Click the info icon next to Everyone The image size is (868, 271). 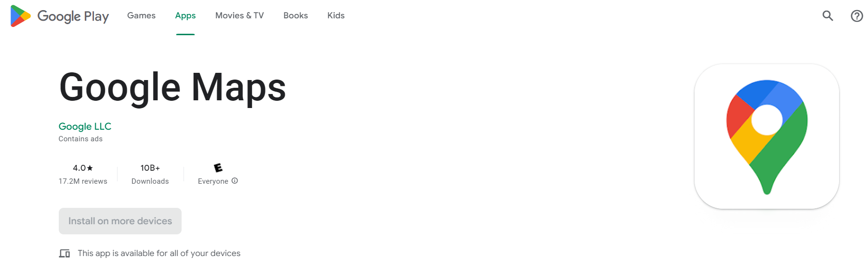coord(235,181)
